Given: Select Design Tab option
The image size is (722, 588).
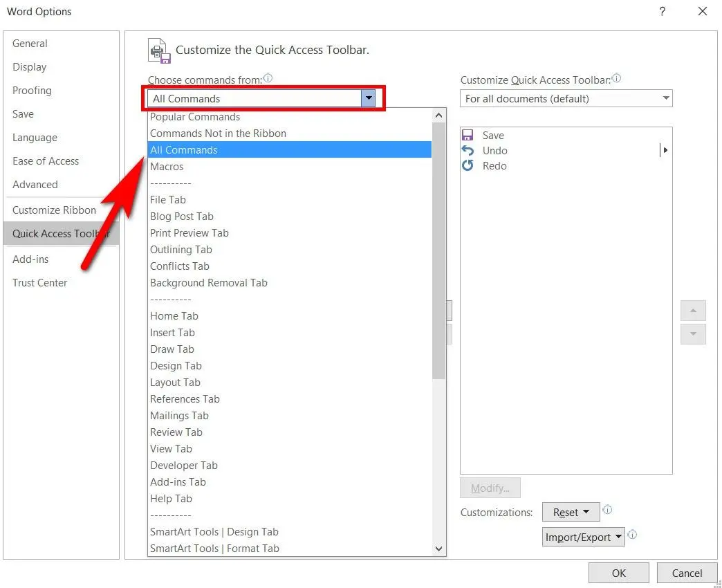Looking at the screenshot, I should 290,366.
